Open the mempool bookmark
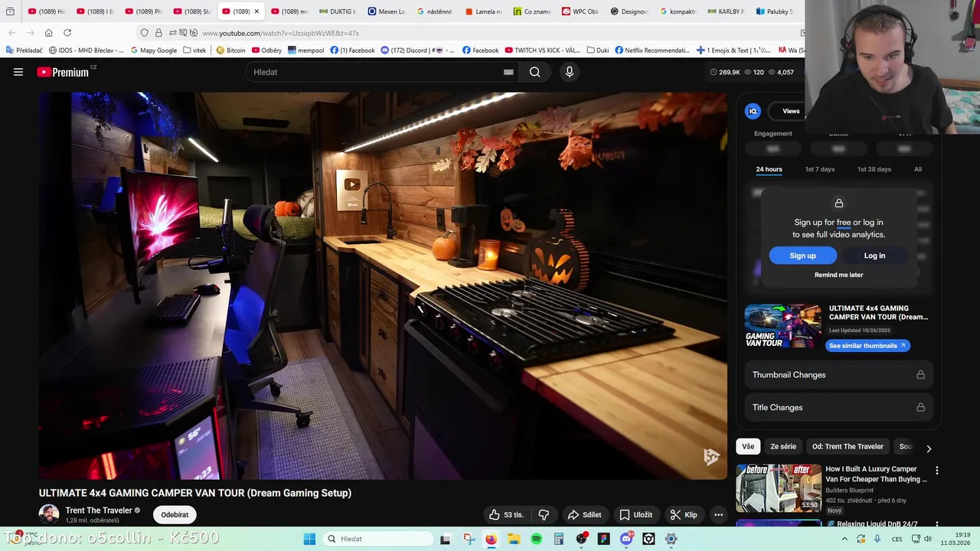Screen dimensions: 980x551 [x=305, y=51]
